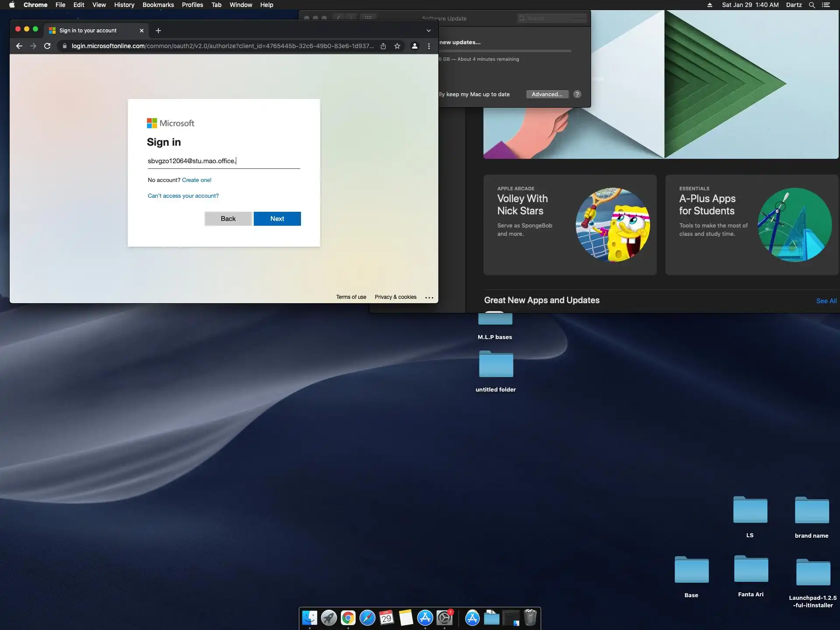Click the email input field
Image resolution: width=840 pixels, height=630 pixels.
(x=224, y=161)
